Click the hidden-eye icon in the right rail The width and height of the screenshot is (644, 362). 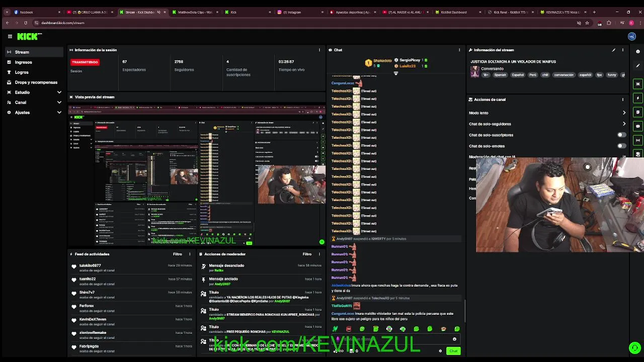pos(638,84)
